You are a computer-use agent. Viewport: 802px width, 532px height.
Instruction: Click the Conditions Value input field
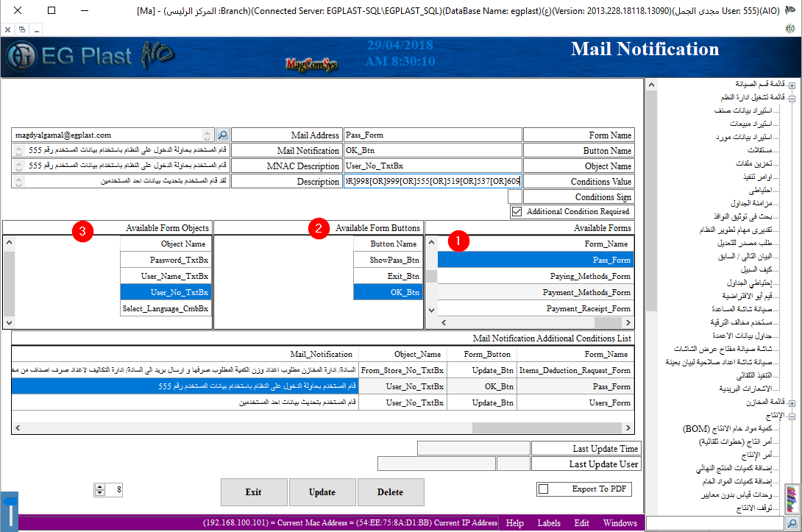[433, 182]
